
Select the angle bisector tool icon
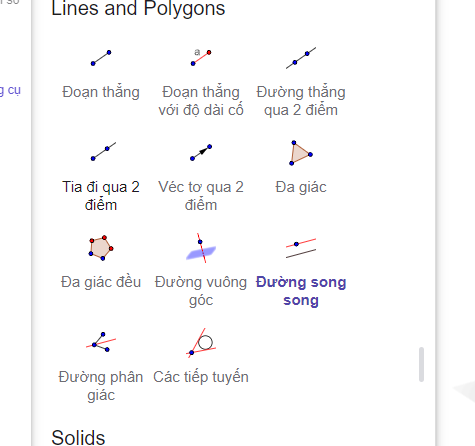coord(101,343)
